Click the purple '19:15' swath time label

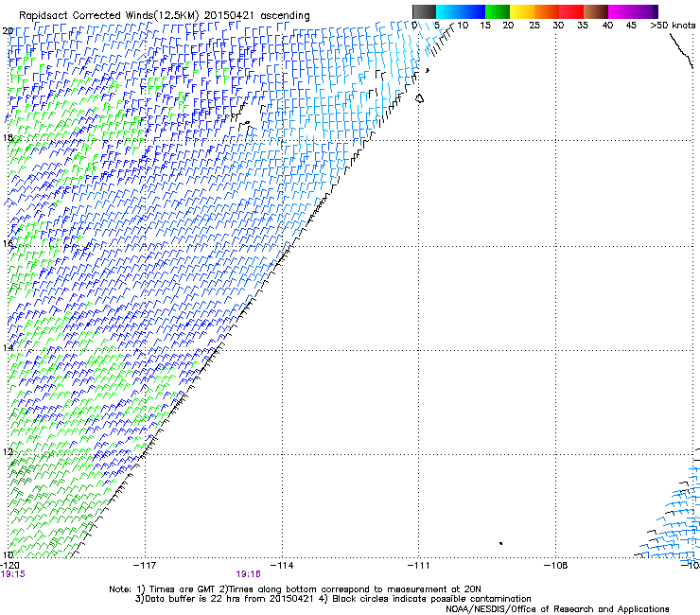pos(13,574)
